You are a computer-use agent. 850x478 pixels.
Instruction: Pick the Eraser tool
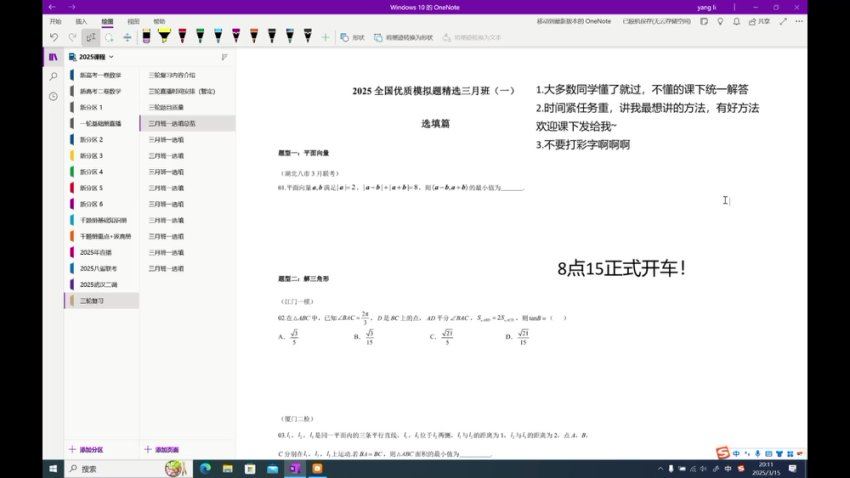click(146, 36)
